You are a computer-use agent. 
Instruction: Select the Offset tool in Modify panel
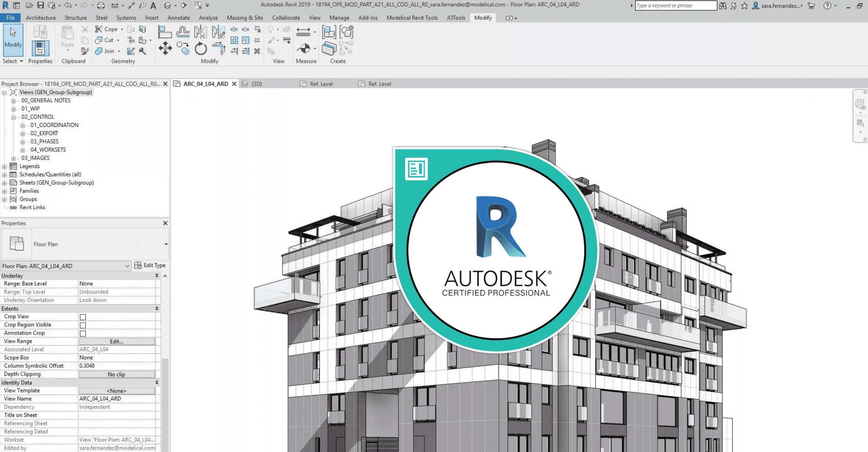pos(183,32)
